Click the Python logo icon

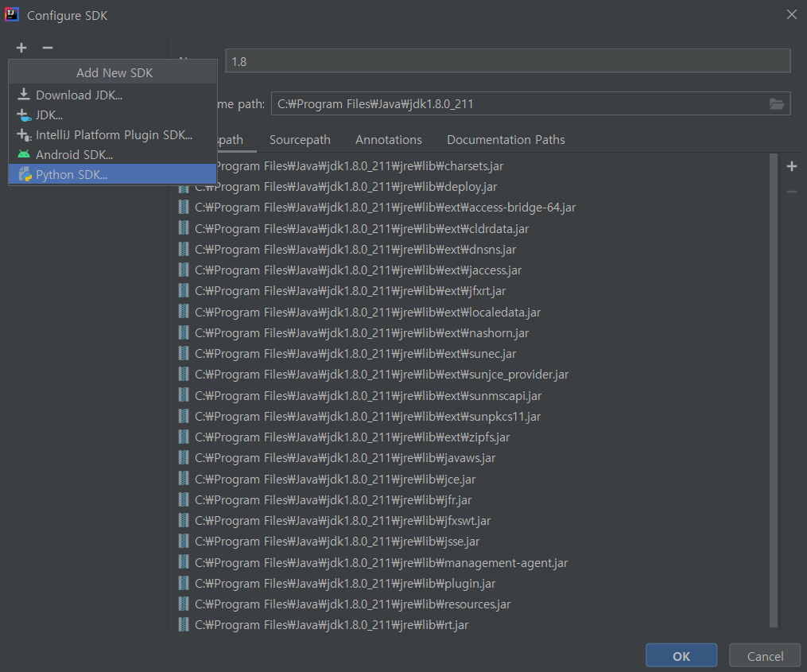(x=25, y=175)
